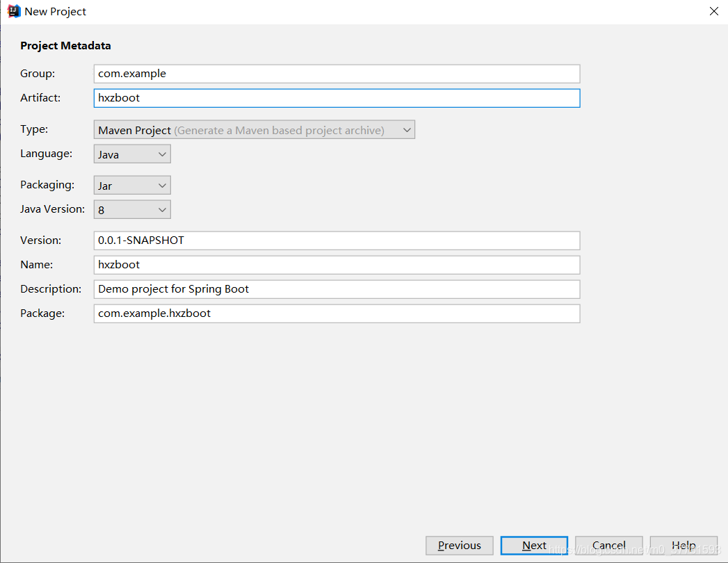Close the New Project dialog
This screenshot has width=728, height=563.
click(713, 11)
